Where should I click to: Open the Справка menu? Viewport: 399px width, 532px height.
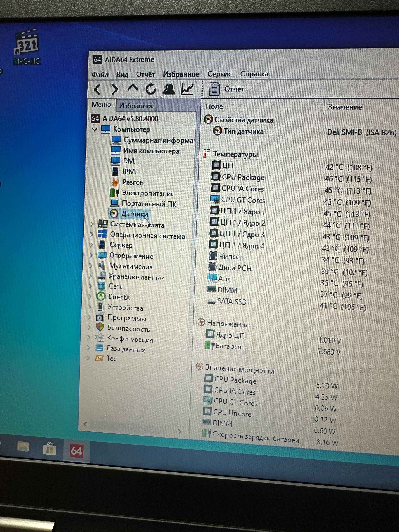pos(254,74)
